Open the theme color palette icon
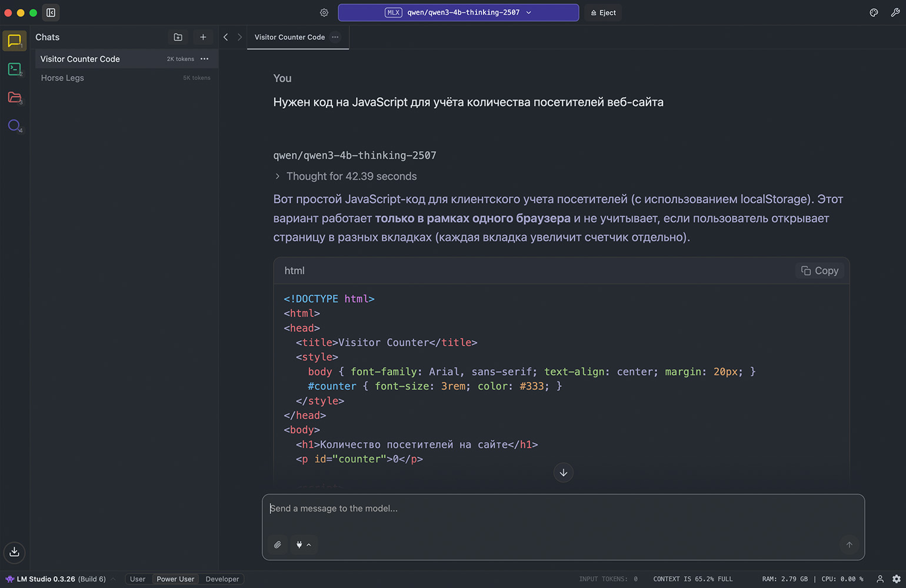This screenshot has width=906, height=588. click(874, 12)
